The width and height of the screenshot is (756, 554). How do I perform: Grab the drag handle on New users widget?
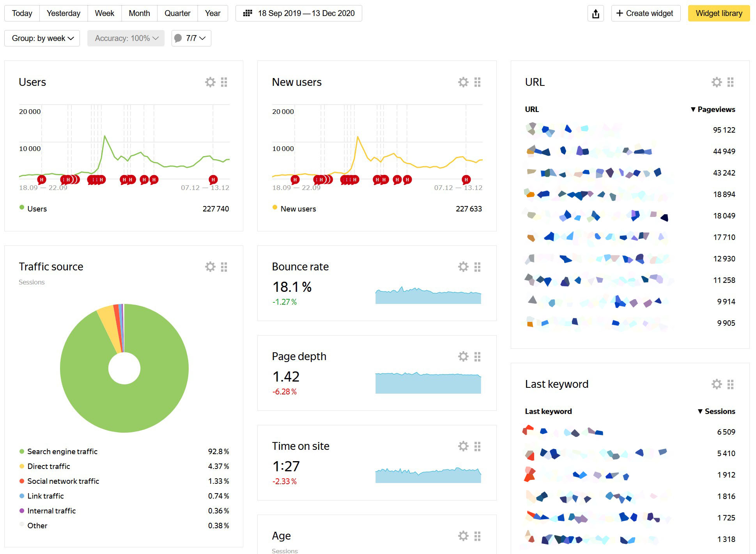click(477, 82)
